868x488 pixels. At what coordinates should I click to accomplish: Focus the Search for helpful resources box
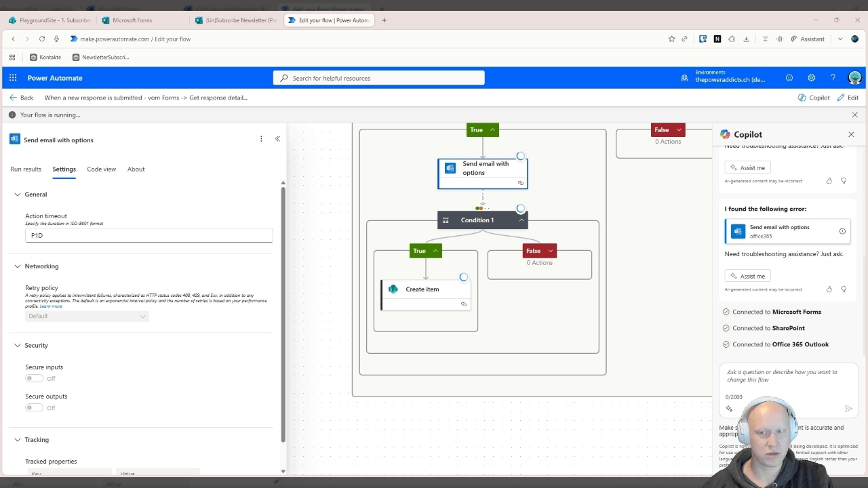379,78
